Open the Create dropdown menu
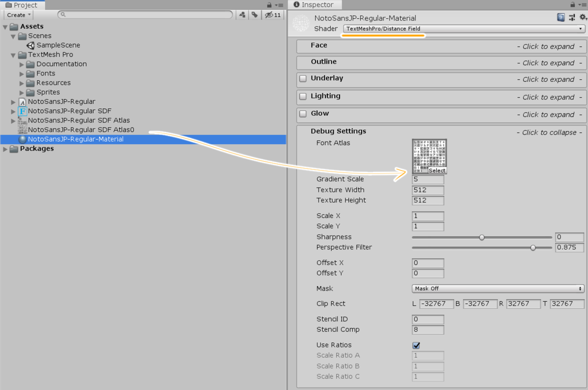The image size is (588, 390). click(19, 15)
